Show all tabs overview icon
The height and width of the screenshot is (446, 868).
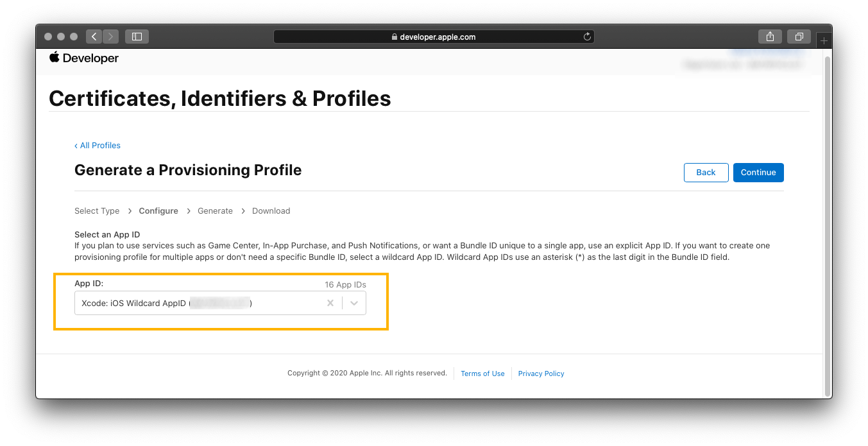(799, 37)
